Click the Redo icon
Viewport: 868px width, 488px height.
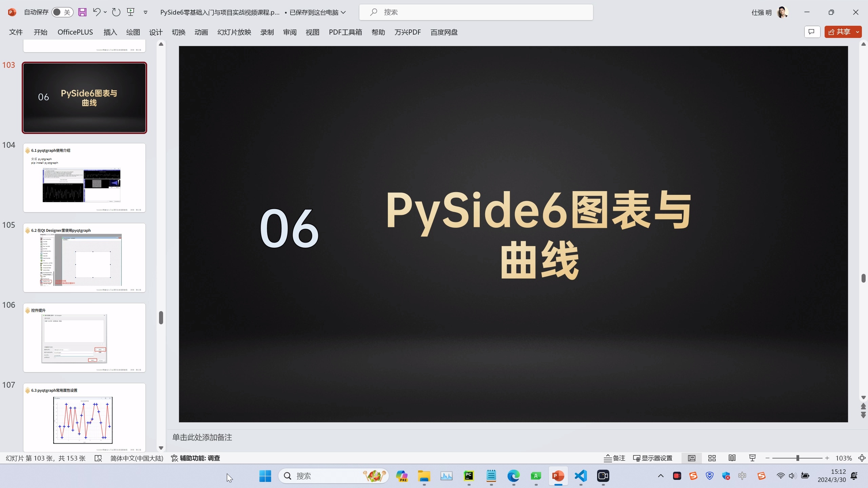click(116, 12)
